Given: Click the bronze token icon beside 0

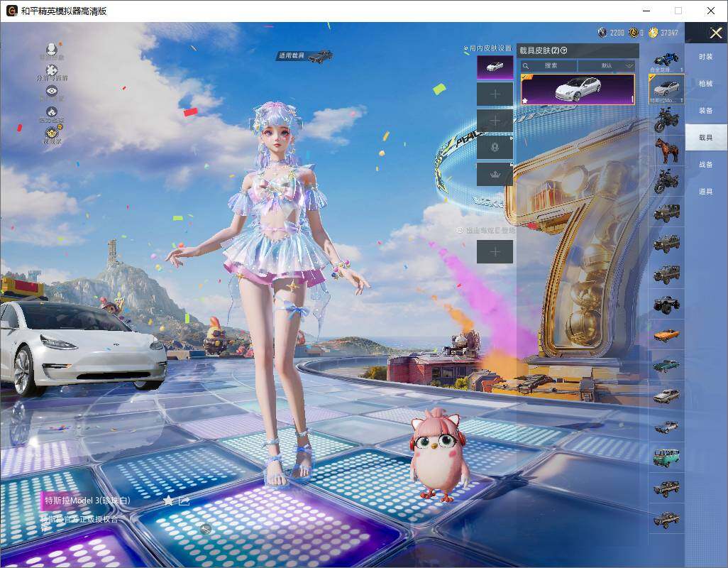Looking at the screenshot, I should tap(633, 33).
